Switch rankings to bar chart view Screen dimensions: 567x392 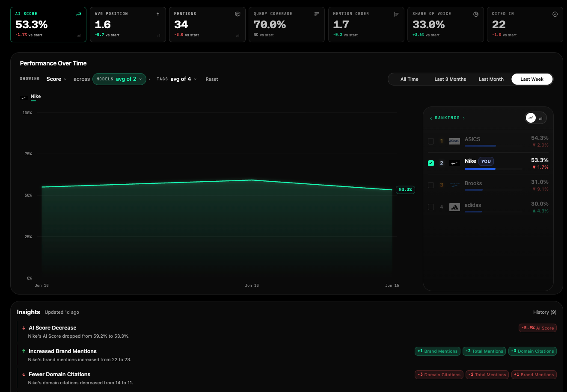[540, 118]
